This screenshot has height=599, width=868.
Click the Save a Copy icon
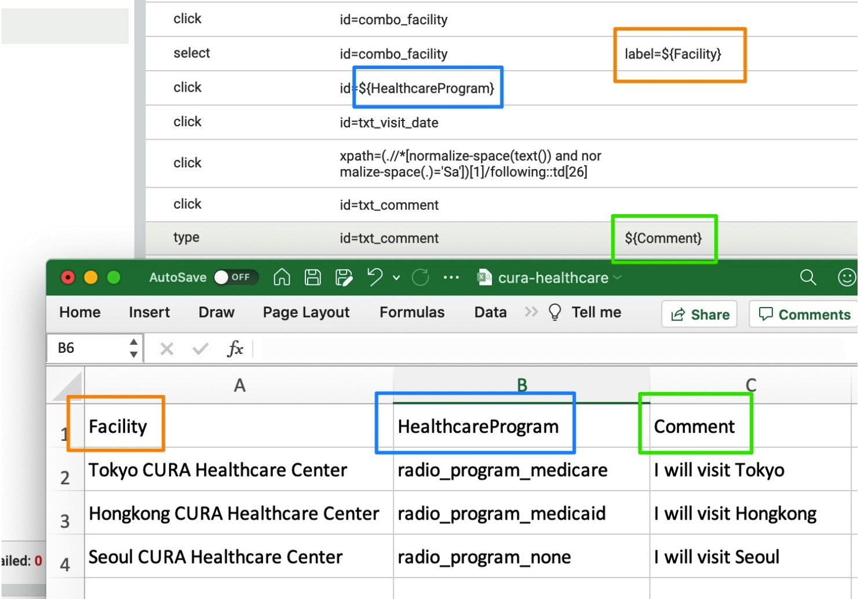[x=343, y=277]
